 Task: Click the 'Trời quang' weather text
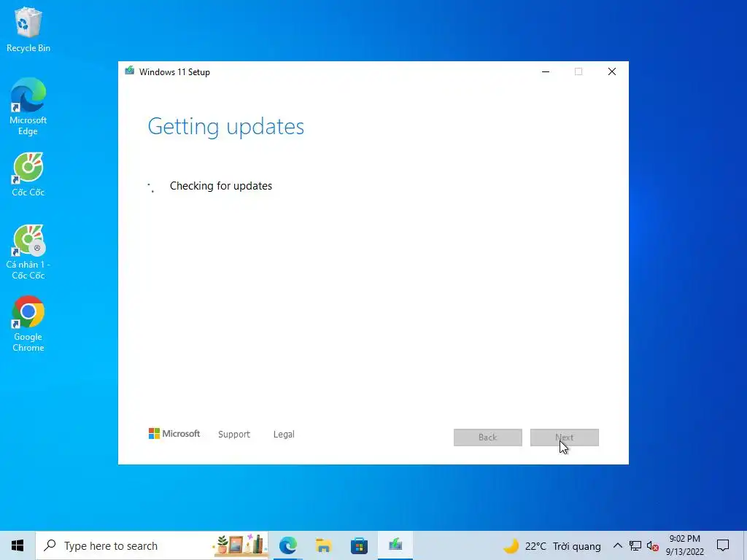pyautogui.click(x=577, y=546)
